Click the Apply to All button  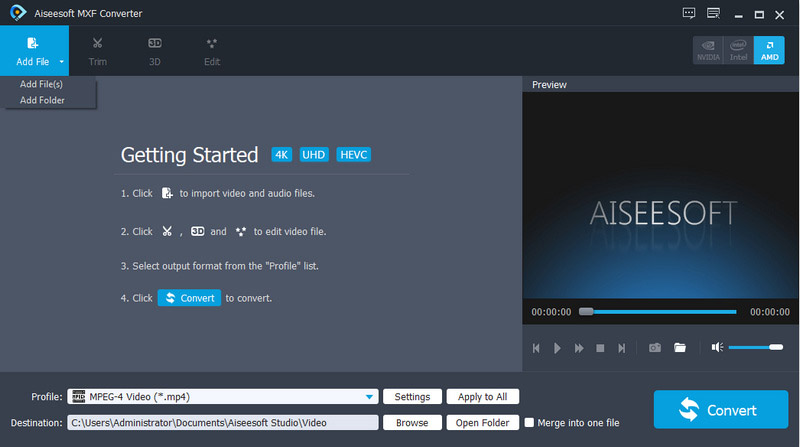(x=483, y=397)
